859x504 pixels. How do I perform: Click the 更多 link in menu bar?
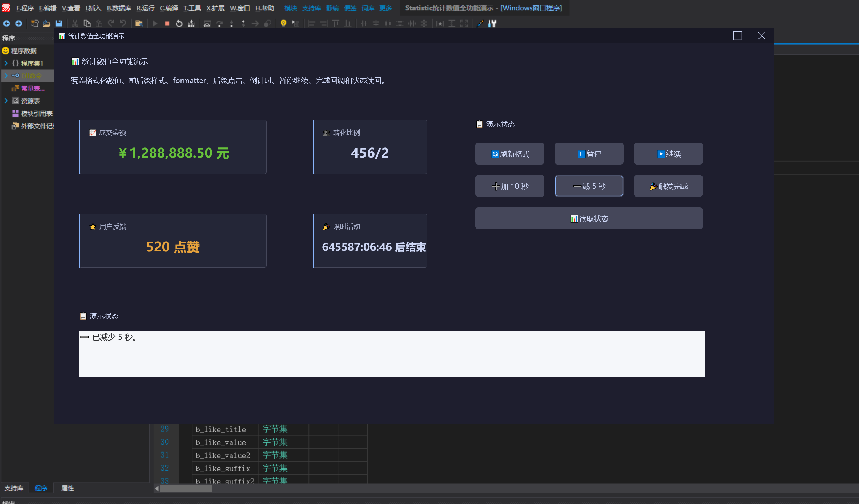click(x=385, y=8)
